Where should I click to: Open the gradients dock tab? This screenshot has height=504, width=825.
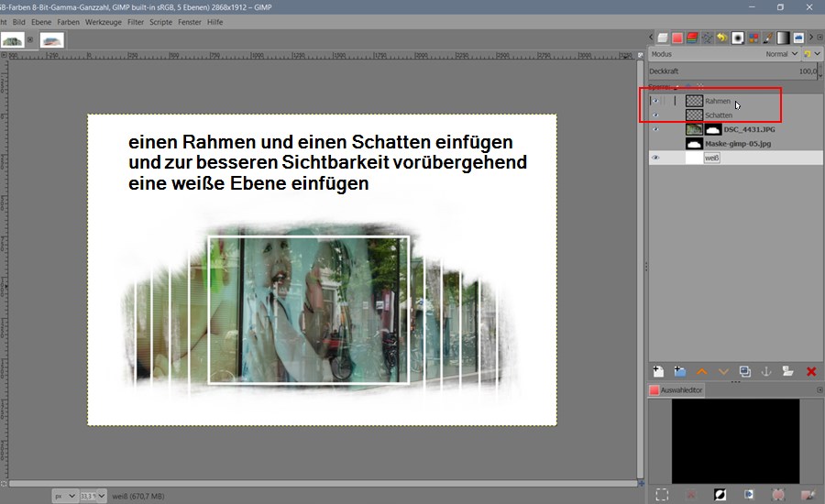click(783, 38)
